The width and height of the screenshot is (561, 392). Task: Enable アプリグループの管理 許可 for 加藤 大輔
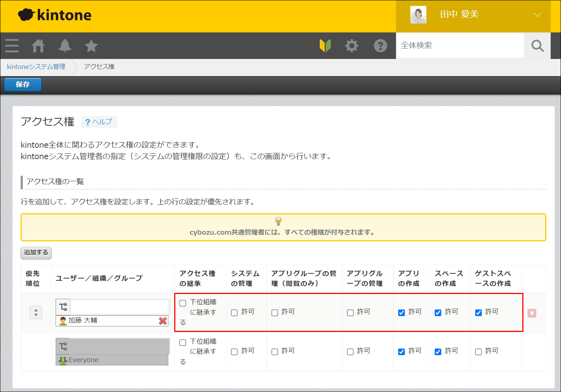(350, 313)
